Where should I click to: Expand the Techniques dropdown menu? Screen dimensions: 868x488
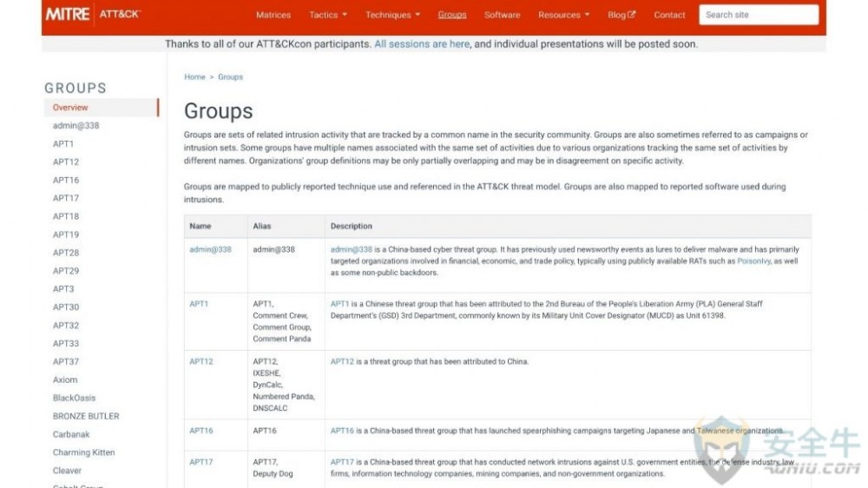pos(392,15)
